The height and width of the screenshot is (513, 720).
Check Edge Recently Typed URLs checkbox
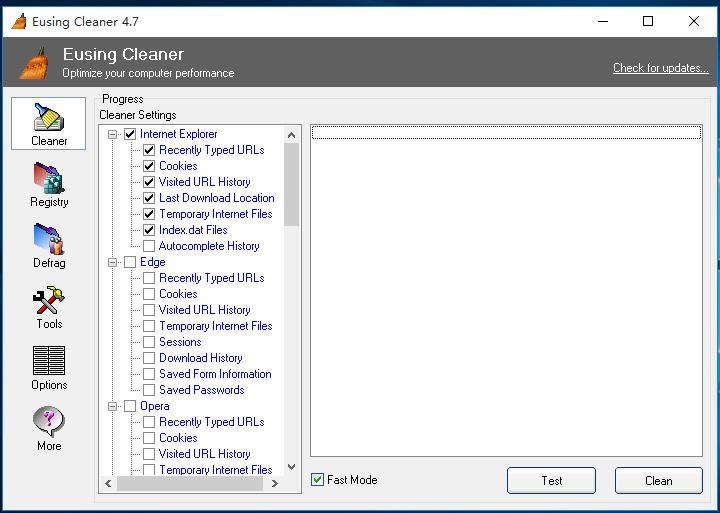[149, 278]
